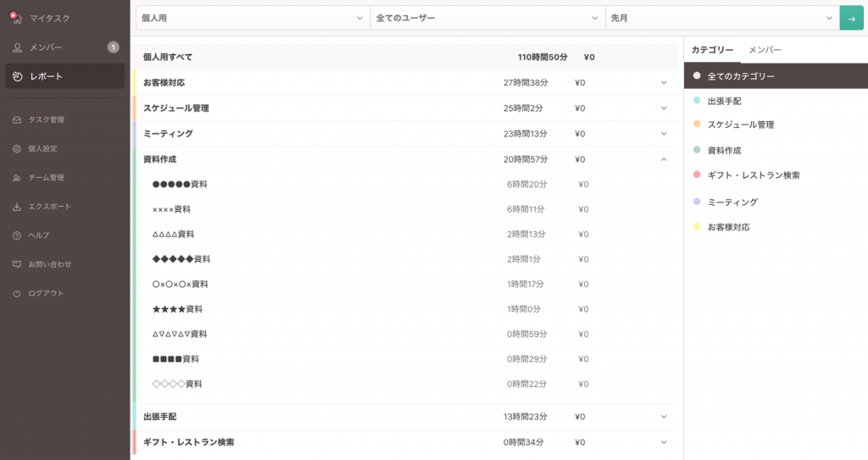Select the カテゴリー tab
Image resolution: width=868 pixels, height=460 pixels.
712,50
